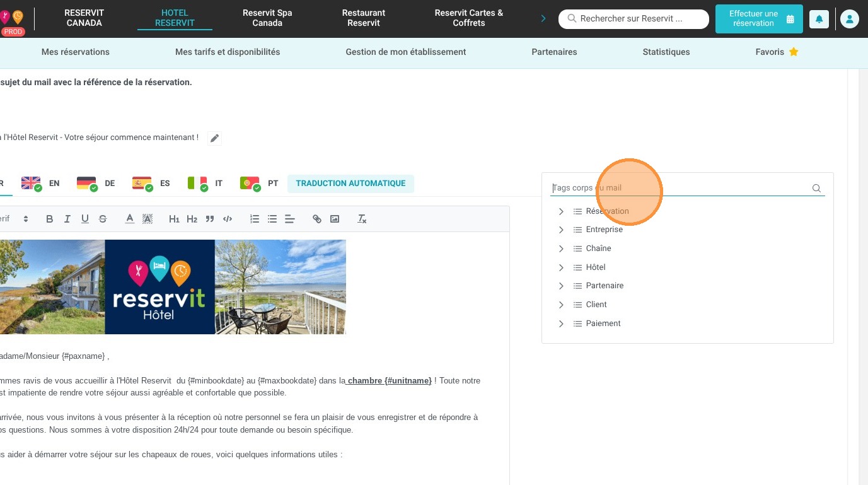This screenshot has width=868, height=485.
Task: Switch to the ES language tab
Action: [x=151, y=183]
